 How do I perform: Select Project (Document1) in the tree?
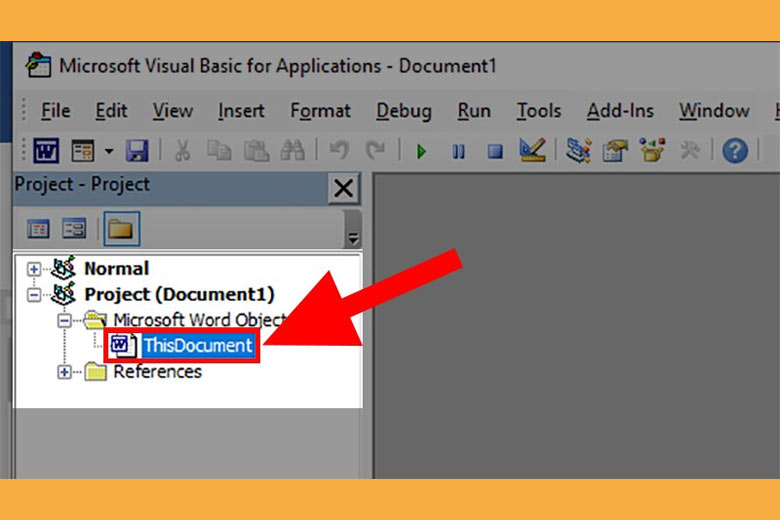pyautogui.click(x=179, y=295)
